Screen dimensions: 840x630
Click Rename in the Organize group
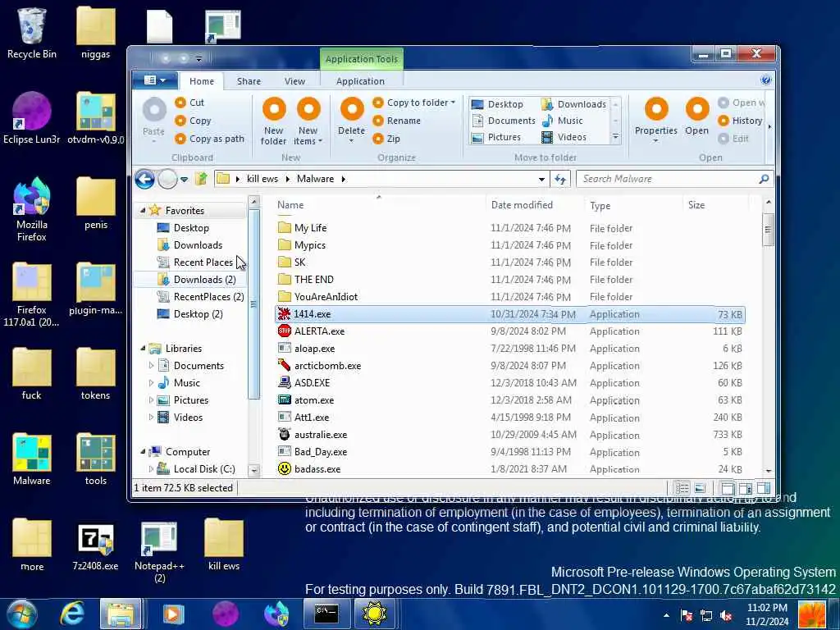(x=397, y=121)
